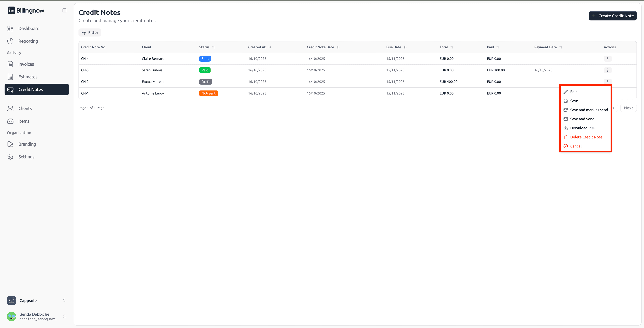Collapse the sidebar using the panel toggle
Screen dimensions: 644x328
(64, 10)
